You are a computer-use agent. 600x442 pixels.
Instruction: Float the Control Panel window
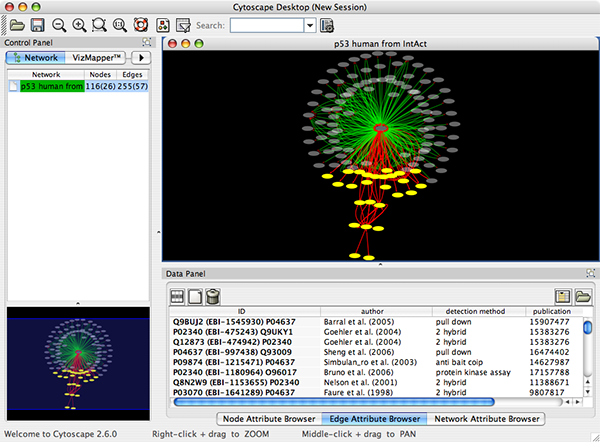pos(147,43)
